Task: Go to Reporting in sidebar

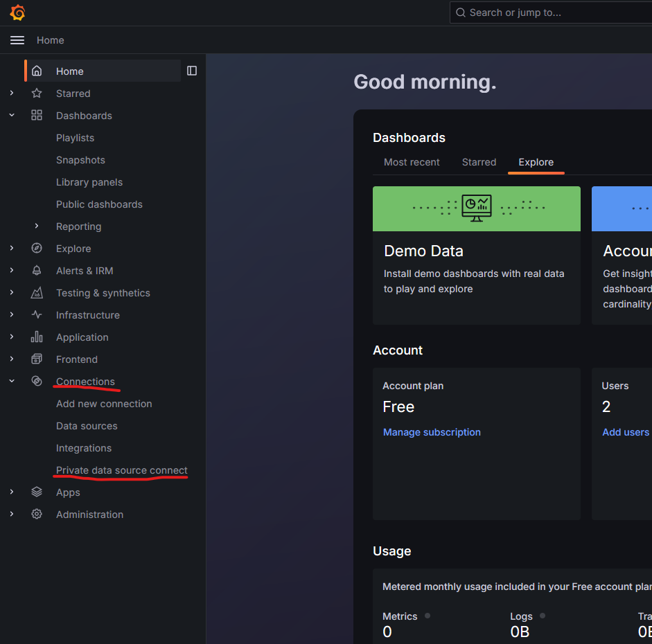Action: pos(78,226)
